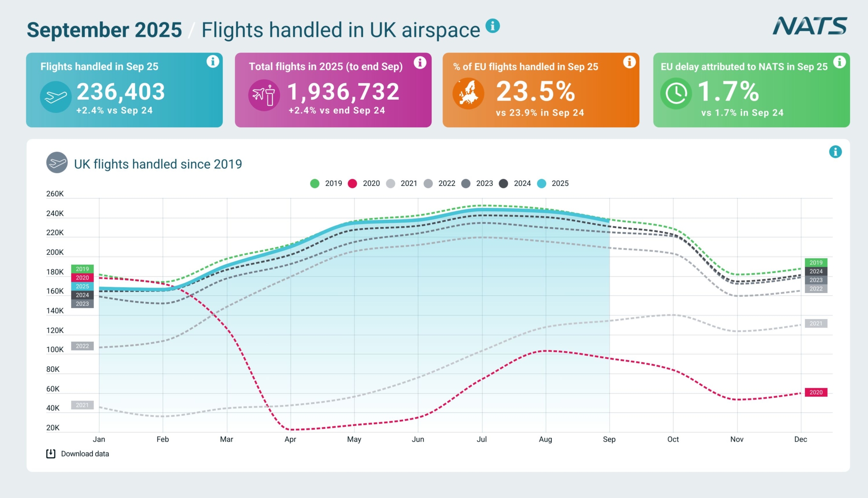
Task: Show info for EU flights percentage card
Action: click(629, 62)
